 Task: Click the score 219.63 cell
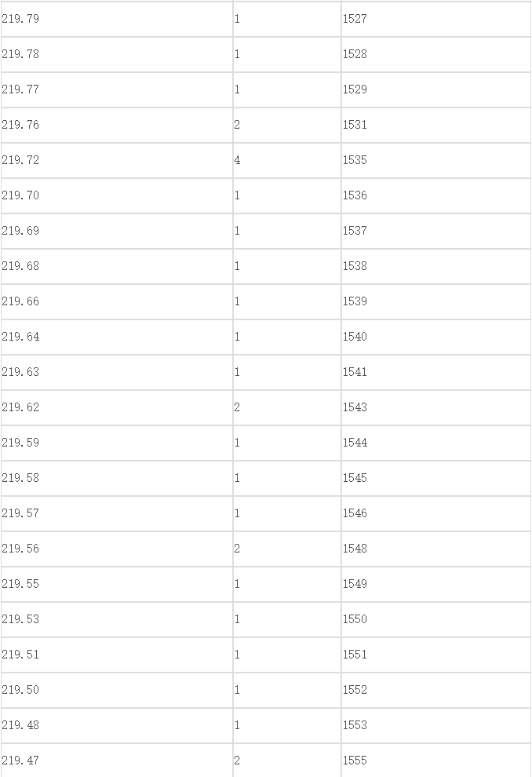(117, 372)
